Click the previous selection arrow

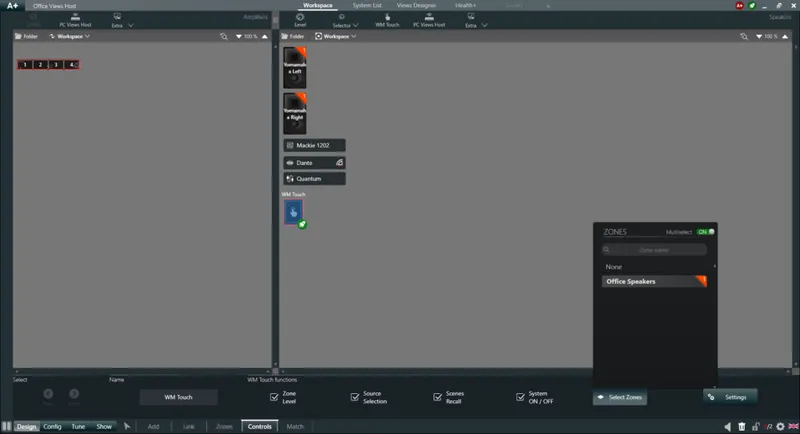pos(48,394)
